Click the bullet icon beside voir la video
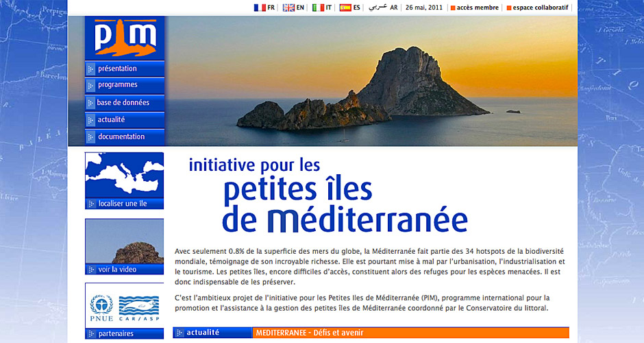644x343 pixels. pyautogui.click(x=91, y=270)
